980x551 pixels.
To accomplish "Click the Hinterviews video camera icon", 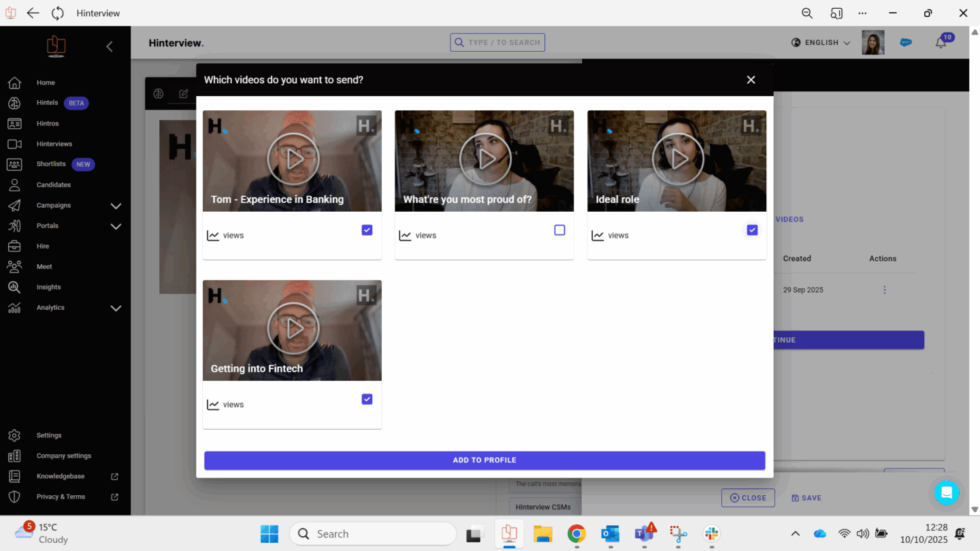I will pyautogui.click(x=14, y=144).
